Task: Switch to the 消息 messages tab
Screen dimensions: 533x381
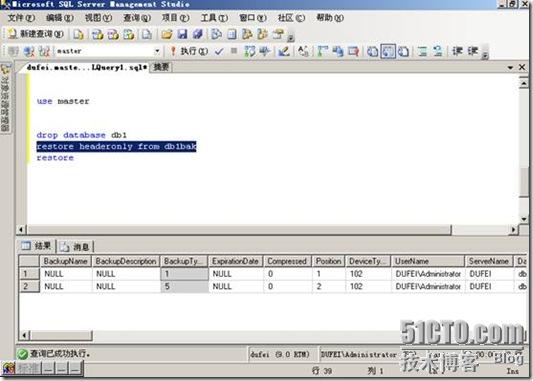Action: click(75, 247)
